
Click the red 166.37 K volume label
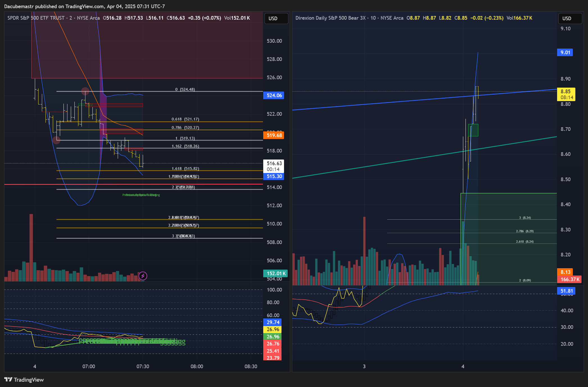coord(569,279)
